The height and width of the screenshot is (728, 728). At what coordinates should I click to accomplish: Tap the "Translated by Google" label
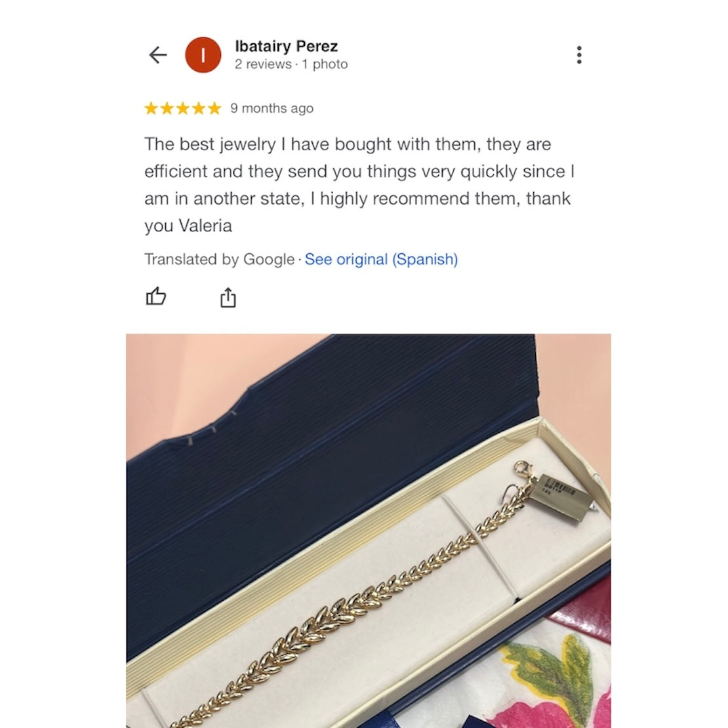pyautogui.click(x=219, y=259)
